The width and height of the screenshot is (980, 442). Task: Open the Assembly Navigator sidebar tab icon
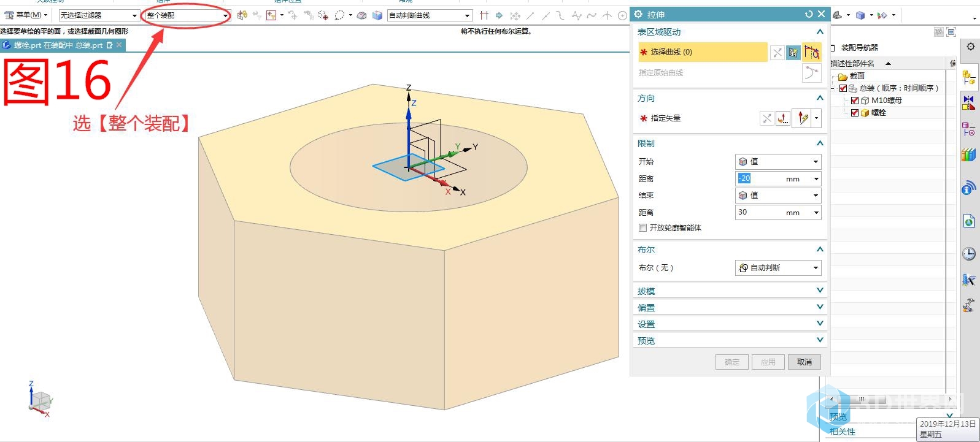[x=969, y=78]
